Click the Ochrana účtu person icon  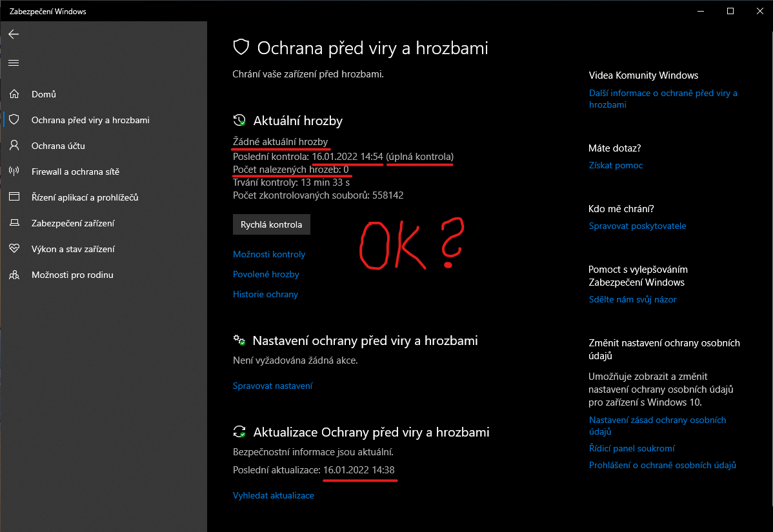(14, 146)
